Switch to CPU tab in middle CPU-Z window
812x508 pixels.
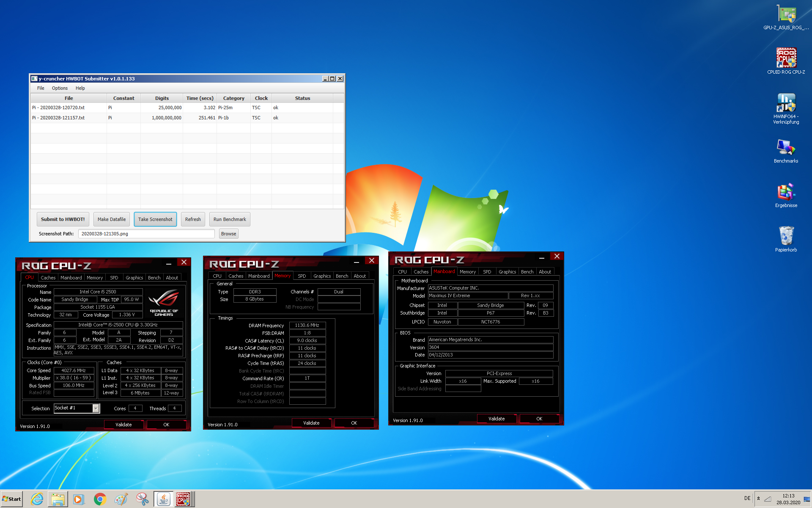(x=217, y=276)
